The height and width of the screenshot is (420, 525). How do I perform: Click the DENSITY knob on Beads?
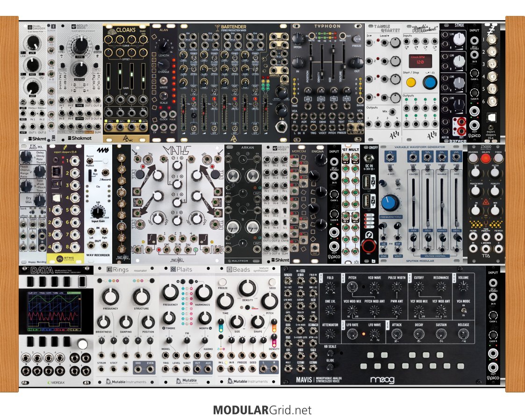pyautogui.click(x=247, y=288)
